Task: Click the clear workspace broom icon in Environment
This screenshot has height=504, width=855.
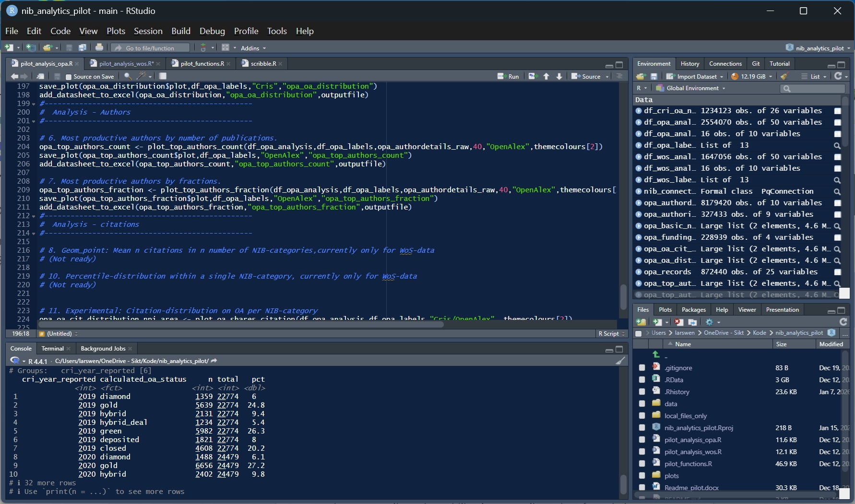Action: pyautogui.click(x=784, y=76)
